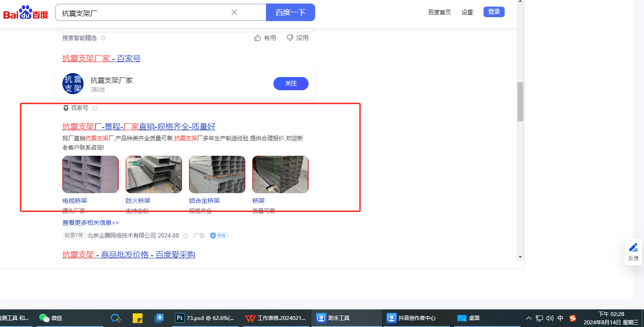The width and height of the screenshot is (644, 327).
Task: Click the Sogou input tray icon
Action: pos(573,318)
